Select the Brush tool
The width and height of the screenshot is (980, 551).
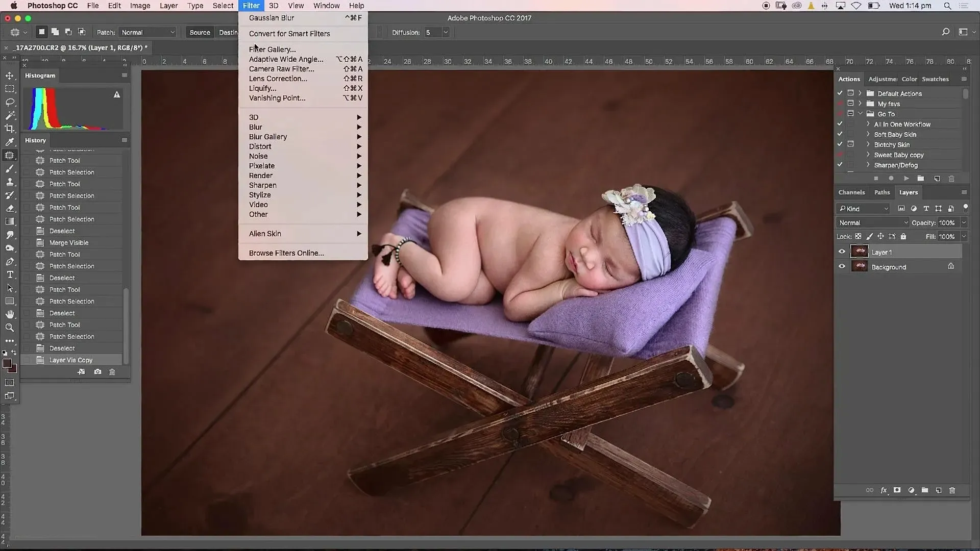(x=10, y=168)
